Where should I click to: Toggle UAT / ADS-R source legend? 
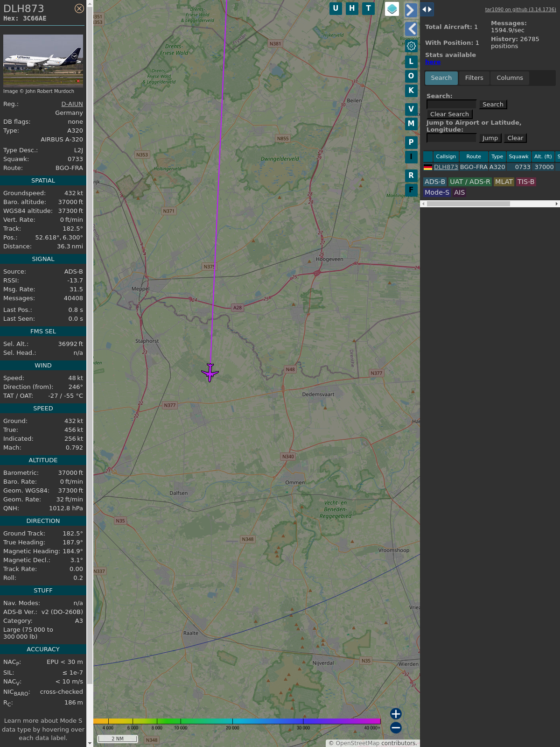click(470, 182)
